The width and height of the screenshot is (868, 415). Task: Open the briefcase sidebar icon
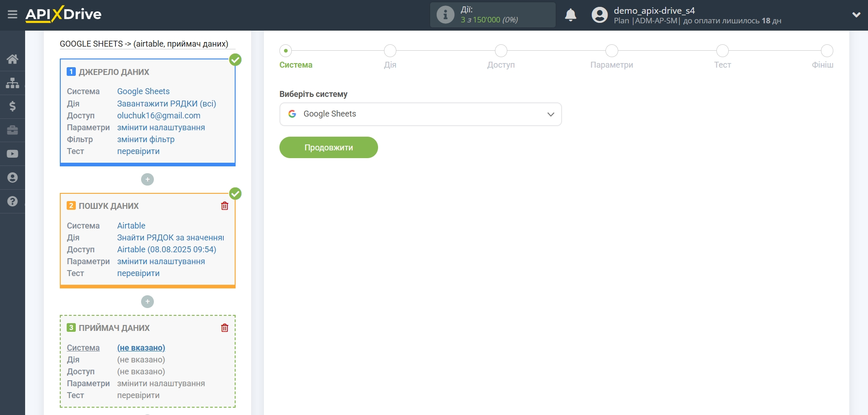click(x=12, y=130)
